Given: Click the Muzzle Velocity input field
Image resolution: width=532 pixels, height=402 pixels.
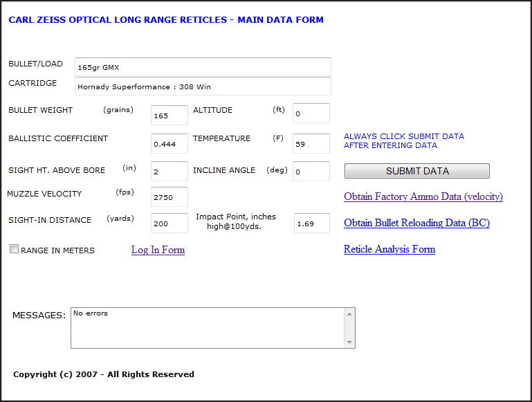Looking at the screenshot, I should pyautogui.click(x=169, y=197).
